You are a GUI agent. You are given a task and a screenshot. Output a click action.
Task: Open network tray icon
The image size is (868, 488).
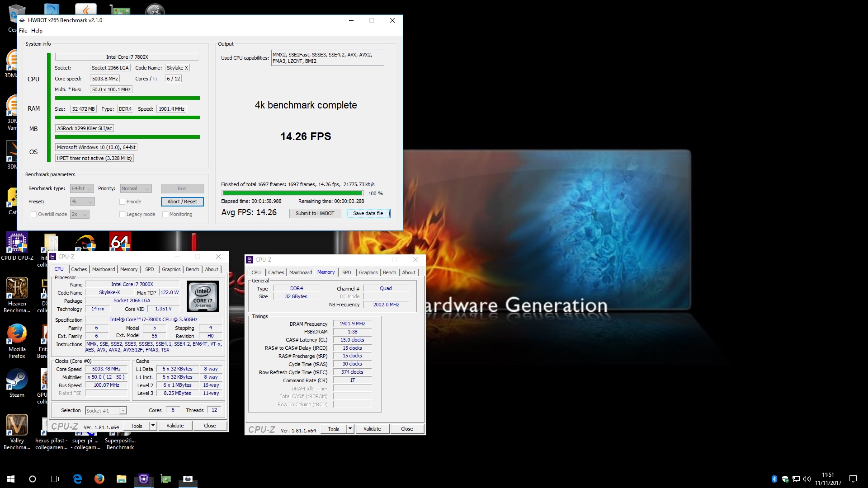click(x=796, y=479)
